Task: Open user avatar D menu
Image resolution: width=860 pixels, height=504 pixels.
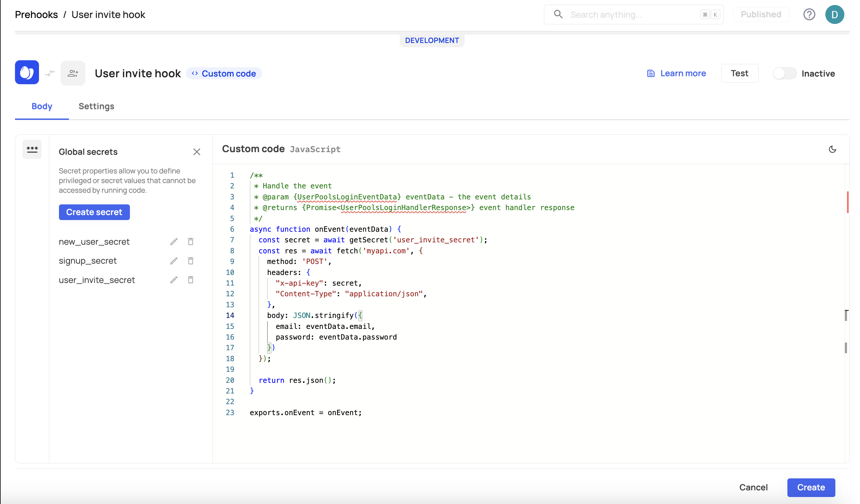Action: point(835,15)
